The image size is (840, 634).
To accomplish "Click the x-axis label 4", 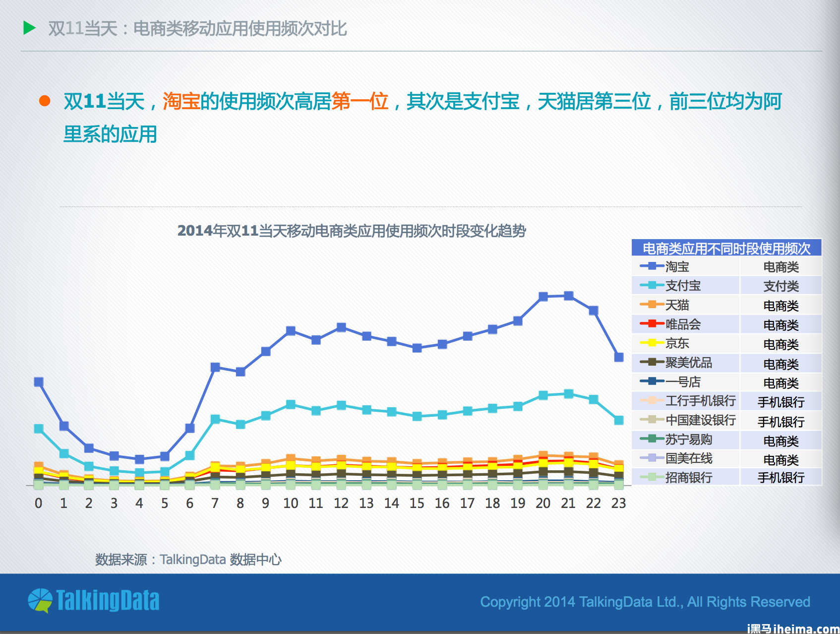I will [139, 504].
